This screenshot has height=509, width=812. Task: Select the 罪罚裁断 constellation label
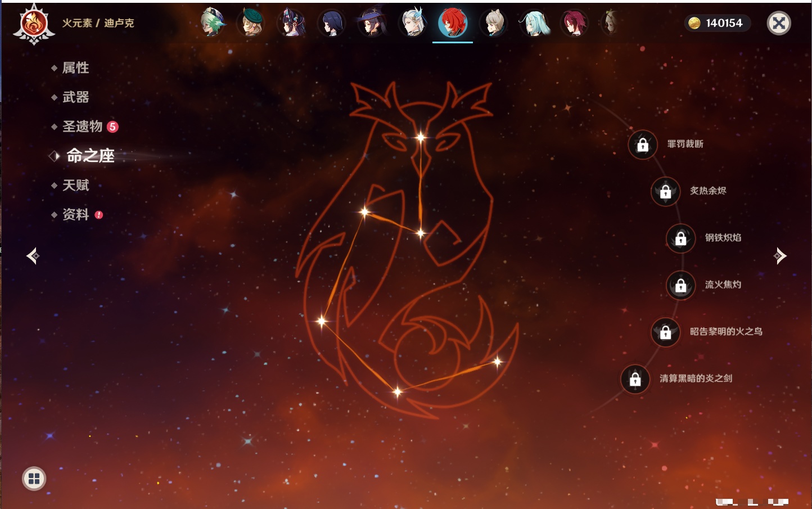[685, 144]
